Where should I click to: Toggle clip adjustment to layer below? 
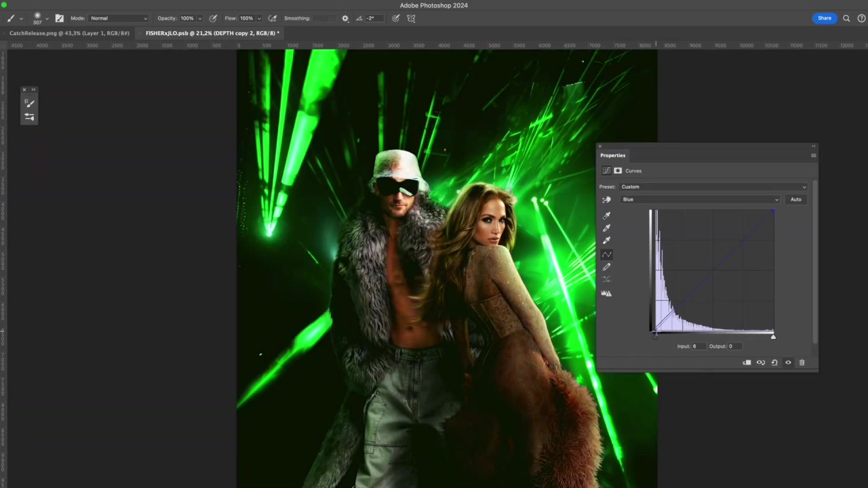[747, 363]
